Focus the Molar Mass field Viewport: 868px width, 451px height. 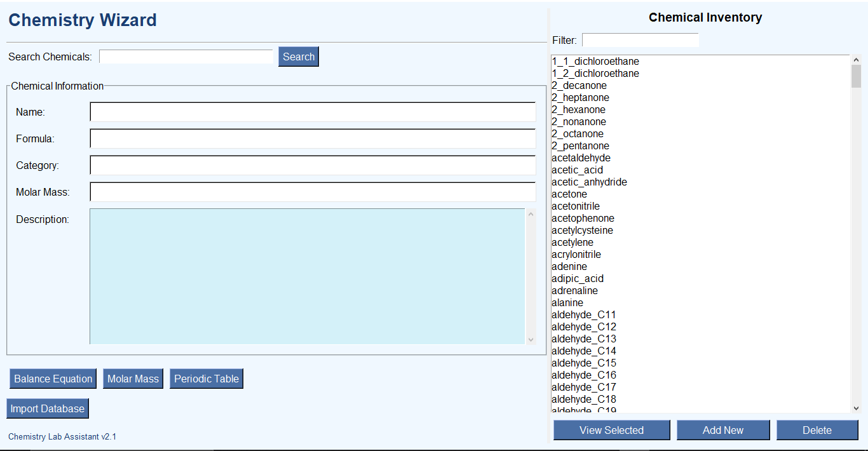pyautogui.click(x=313, y=192)
